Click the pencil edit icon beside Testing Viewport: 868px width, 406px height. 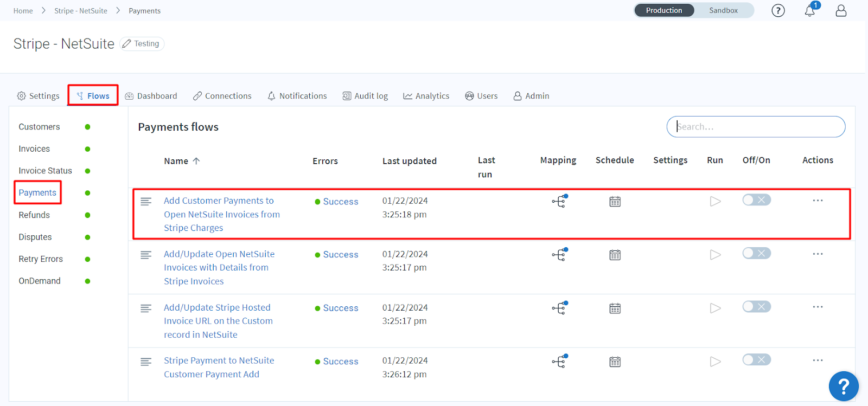[126, 43]
